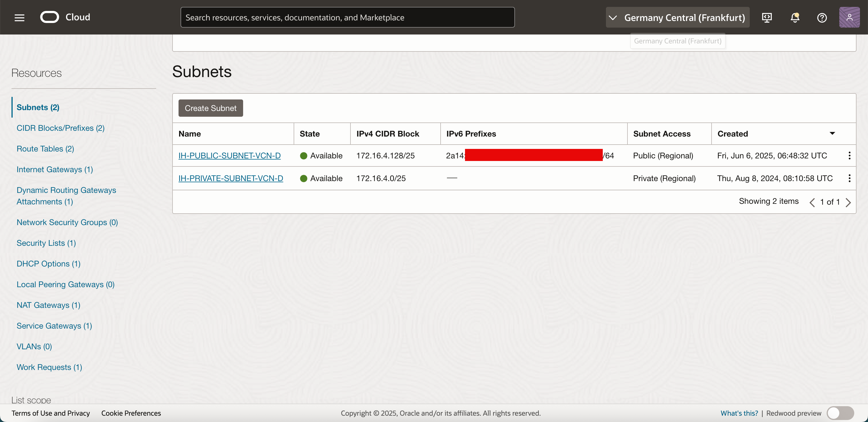Sort by the Created column arrow
The image size is (868, 422).
click(x=832, y=134)
